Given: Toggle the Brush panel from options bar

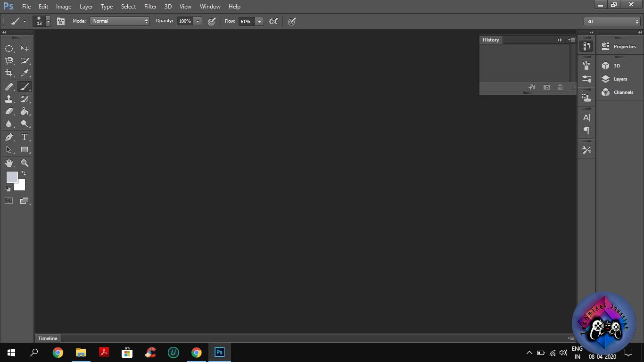Looking at the screenshot, I should coord(61,21).
